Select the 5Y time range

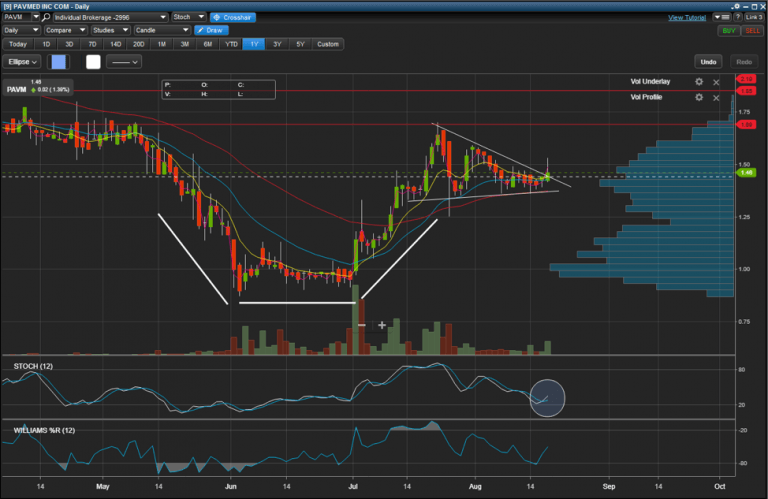[x=300, y=44]
